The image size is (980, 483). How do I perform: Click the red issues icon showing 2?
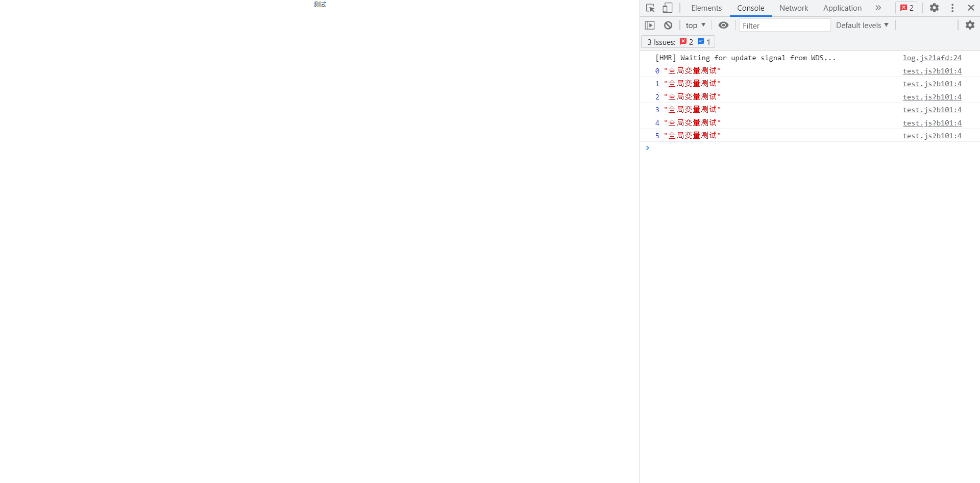pos(687,42)
